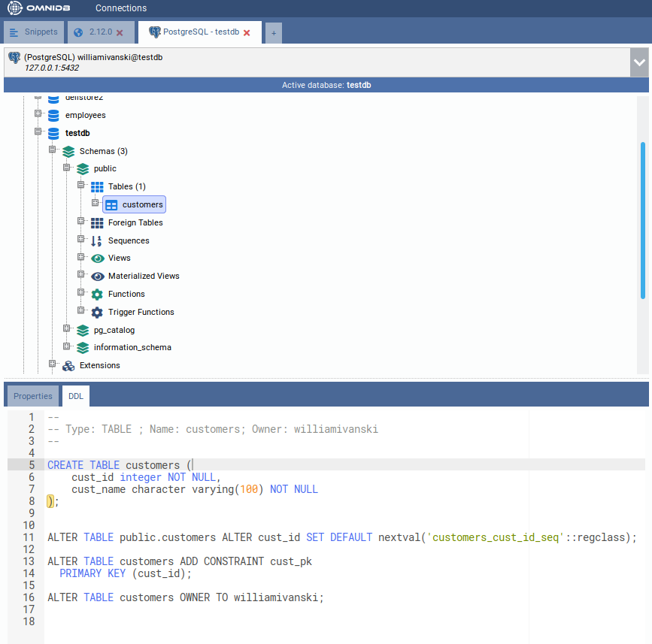This screenshot has width=652, height=644.
Task: Click the Views eye icon
Action: pyautogui.click(x=97, y=259)
